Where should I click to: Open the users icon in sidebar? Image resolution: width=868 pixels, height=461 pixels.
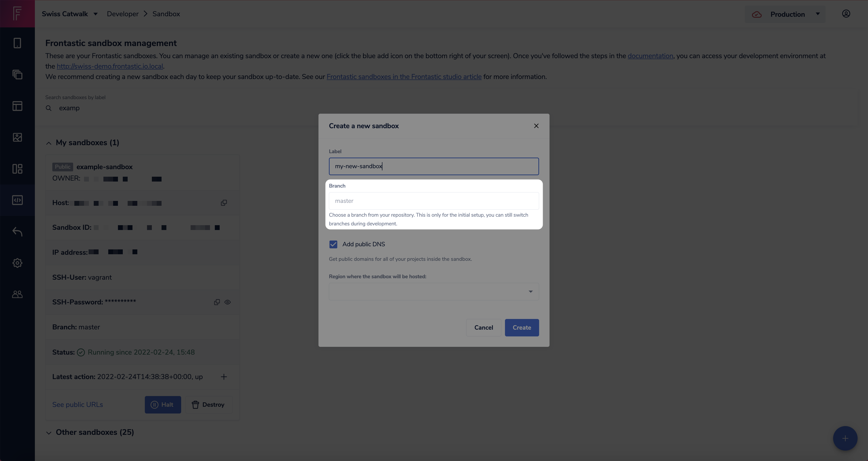click(17, 294)
